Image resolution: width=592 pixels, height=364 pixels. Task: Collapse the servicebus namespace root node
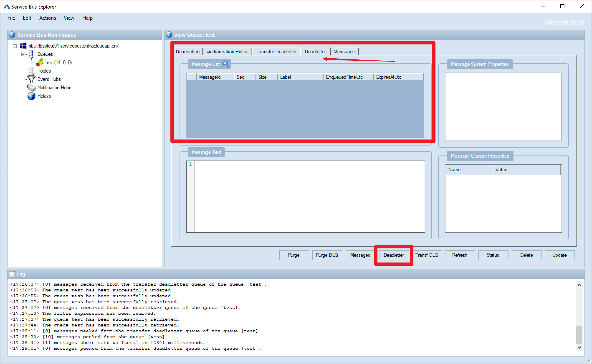(x=15, y=46)
